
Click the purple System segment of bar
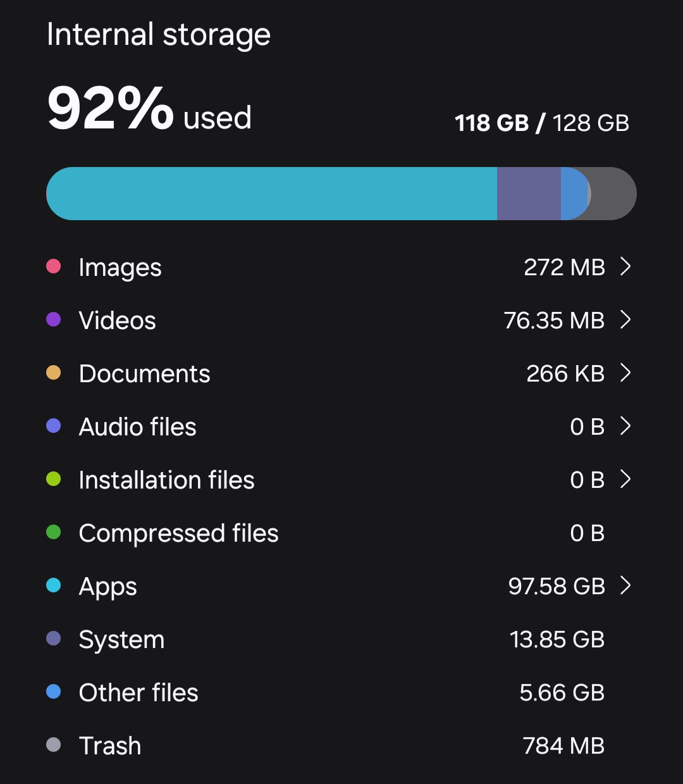point(529,194)
